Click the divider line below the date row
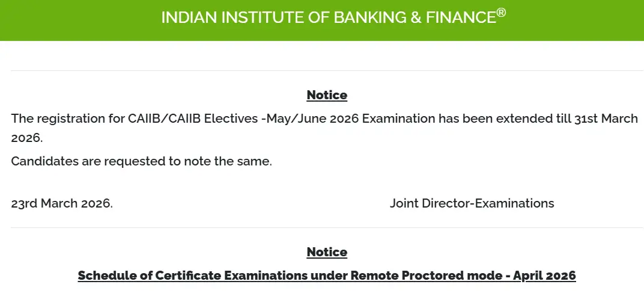This screenshot has height=305, width=644. coord(327,227)
